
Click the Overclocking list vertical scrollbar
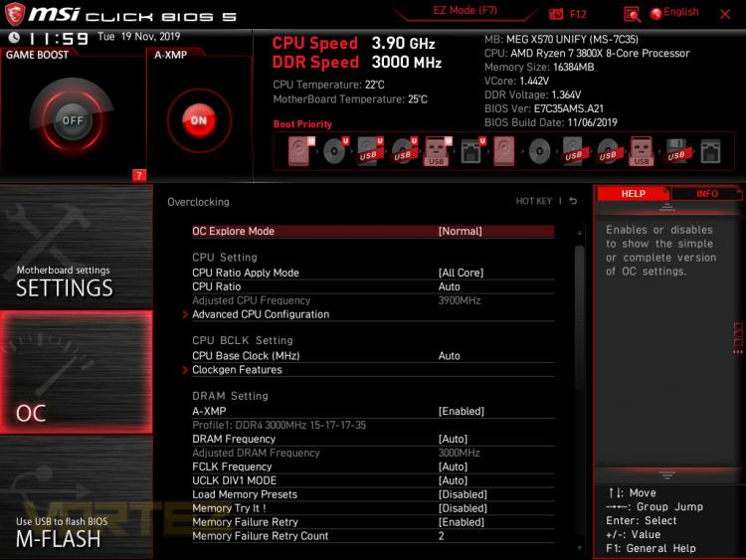point(579,390)
